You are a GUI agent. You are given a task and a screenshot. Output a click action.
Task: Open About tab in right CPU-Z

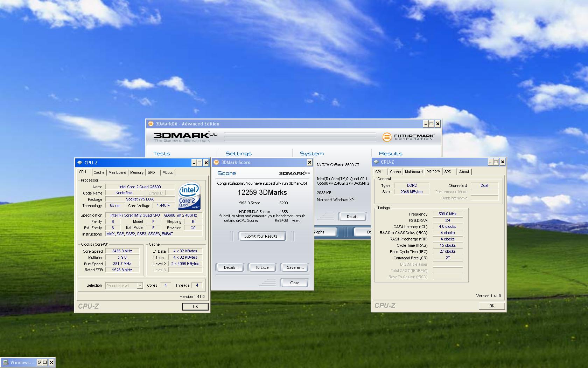coord(464,172)
